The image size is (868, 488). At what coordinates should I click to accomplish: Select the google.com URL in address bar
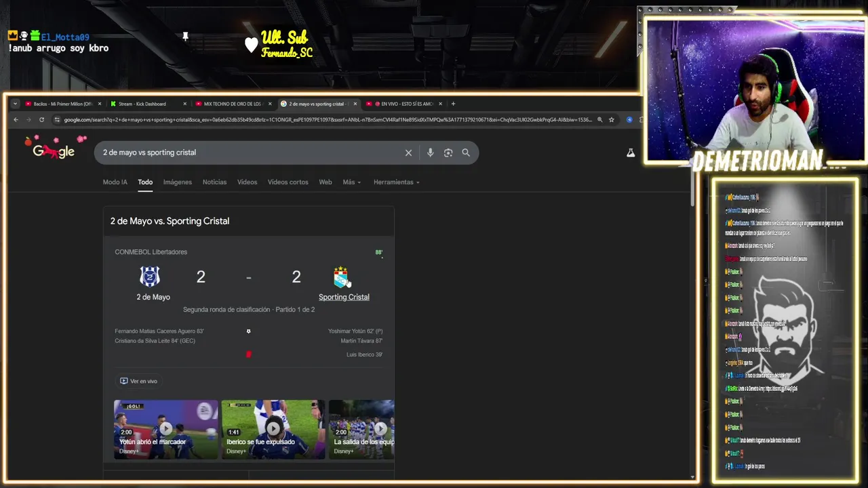[x=328, y=120]
